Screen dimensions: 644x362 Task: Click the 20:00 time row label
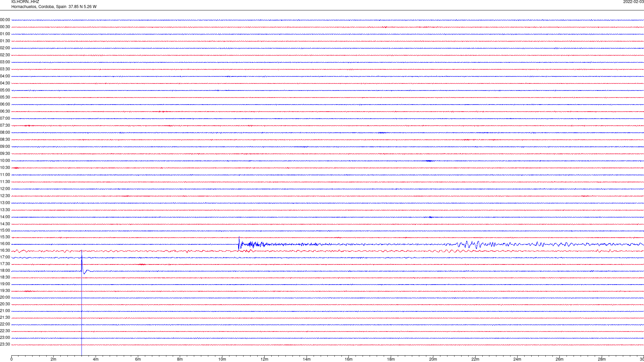point(5,297)
